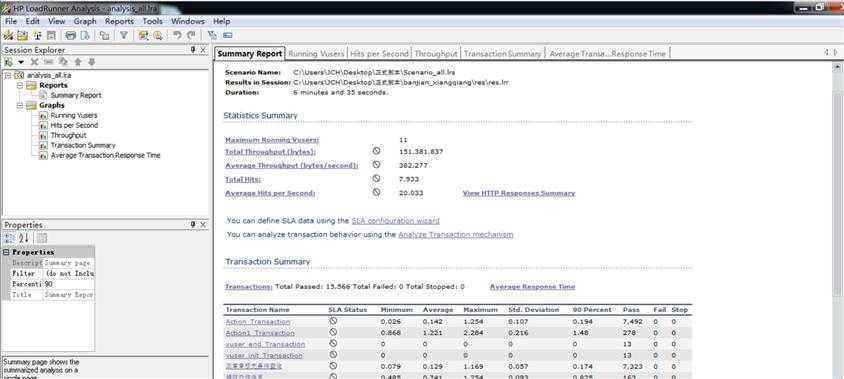Click the Undo arrow icon
The image size is (844, 379).
point(177,36)
